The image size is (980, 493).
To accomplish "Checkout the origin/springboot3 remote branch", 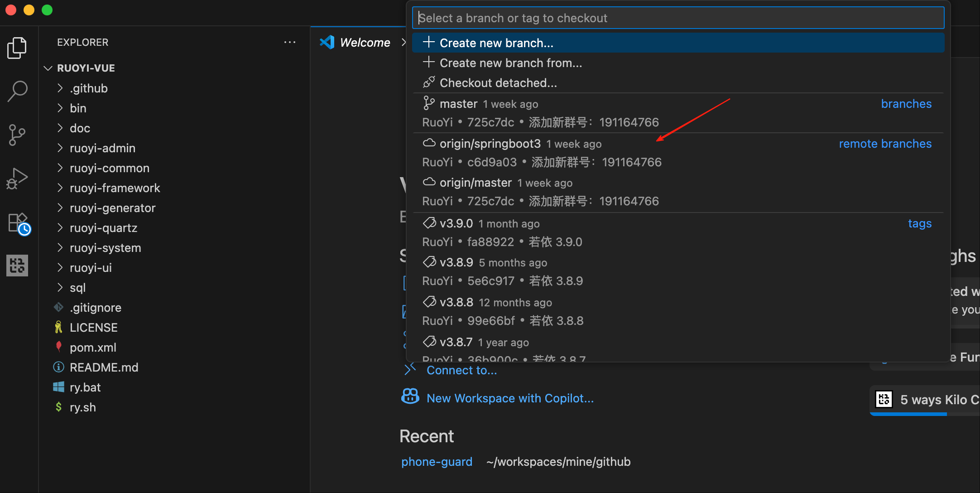I will (490, 144).
